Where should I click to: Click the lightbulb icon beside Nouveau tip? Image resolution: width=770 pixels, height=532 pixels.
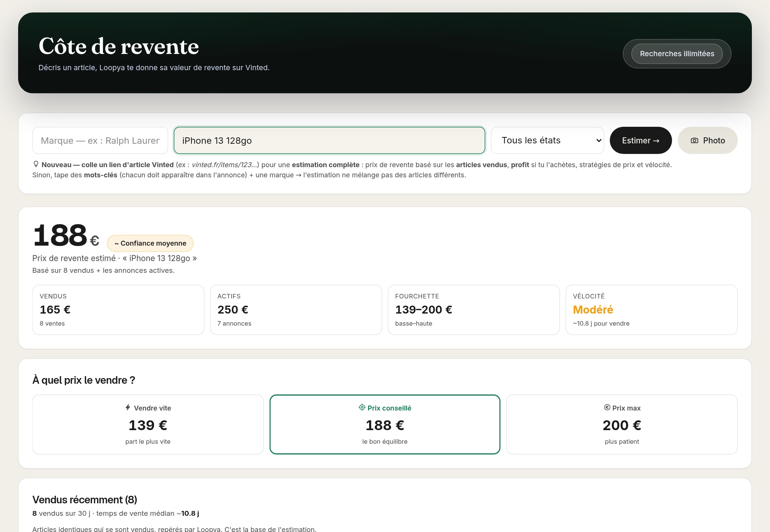[x=36, y=164]
